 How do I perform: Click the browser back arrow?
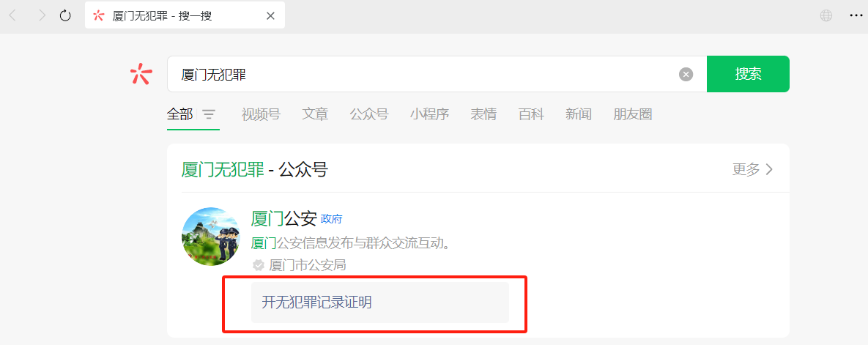(x=12, y=15)
